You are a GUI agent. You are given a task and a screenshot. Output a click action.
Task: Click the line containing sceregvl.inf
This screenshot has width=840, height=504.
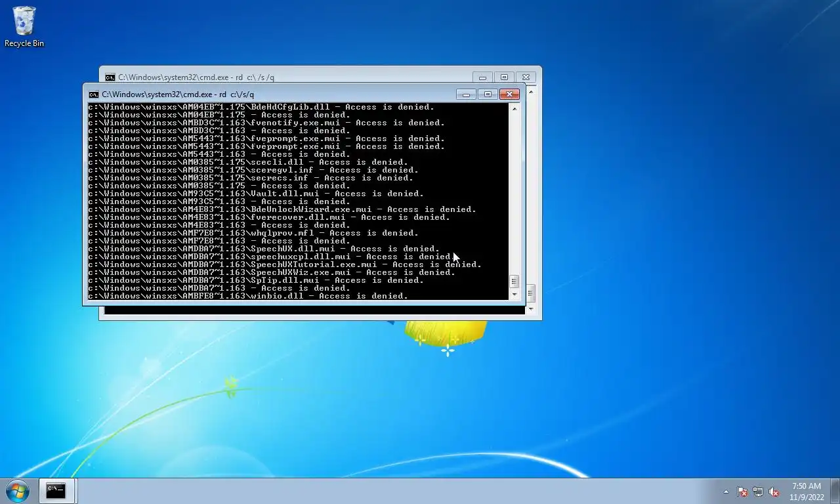[x=253, y=170]
